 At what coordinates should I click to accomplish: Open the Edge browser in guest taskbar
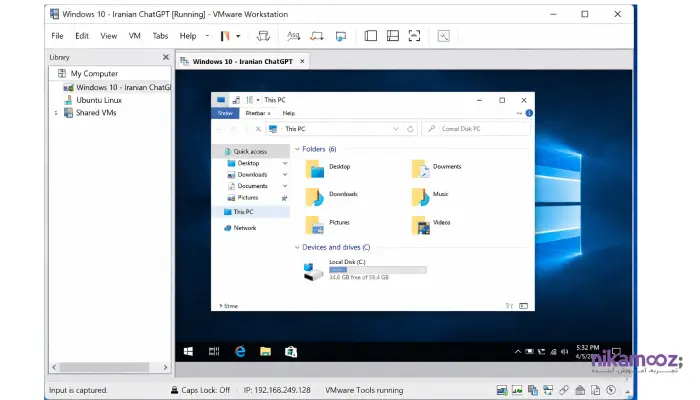(x=240, y=351)
